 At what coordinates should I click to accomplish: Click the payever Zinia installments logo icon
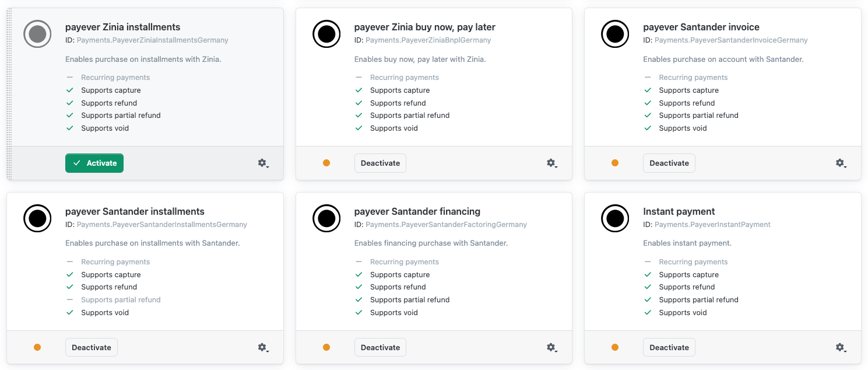click(x=37, y=34)
